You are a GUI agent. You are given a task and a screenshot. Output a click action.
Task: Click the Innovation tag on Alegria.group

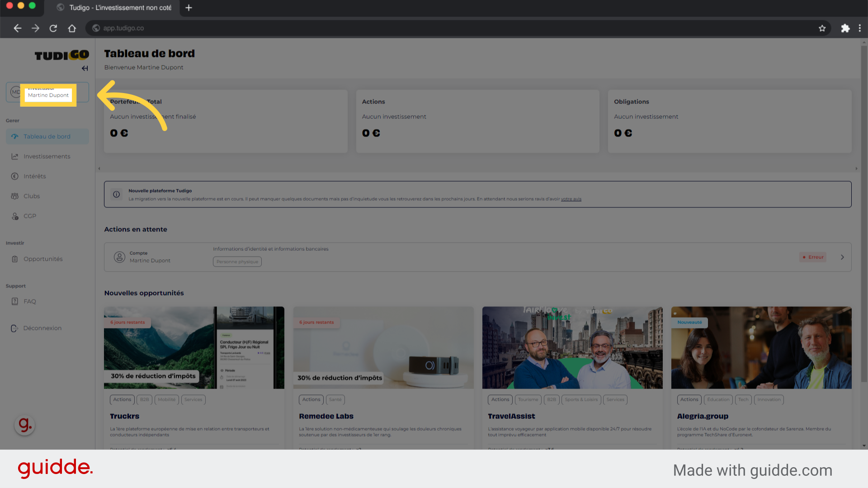click(x=769, y=399)
